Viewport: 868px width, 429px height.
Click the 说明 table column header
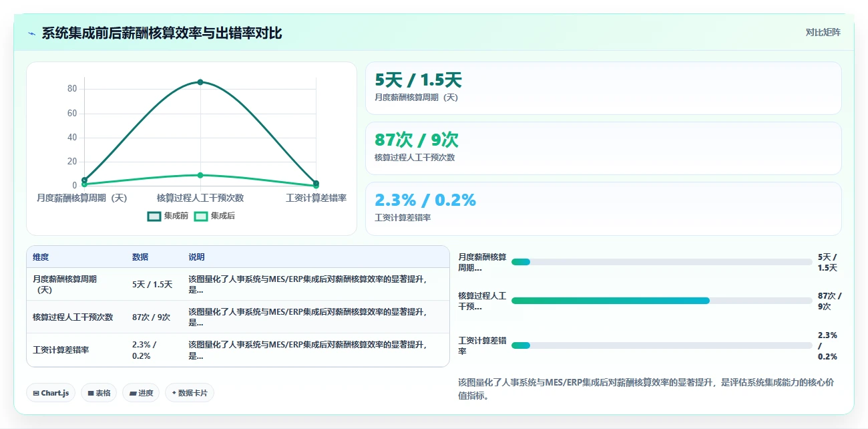pyautogui.click(x=196, y=257)
